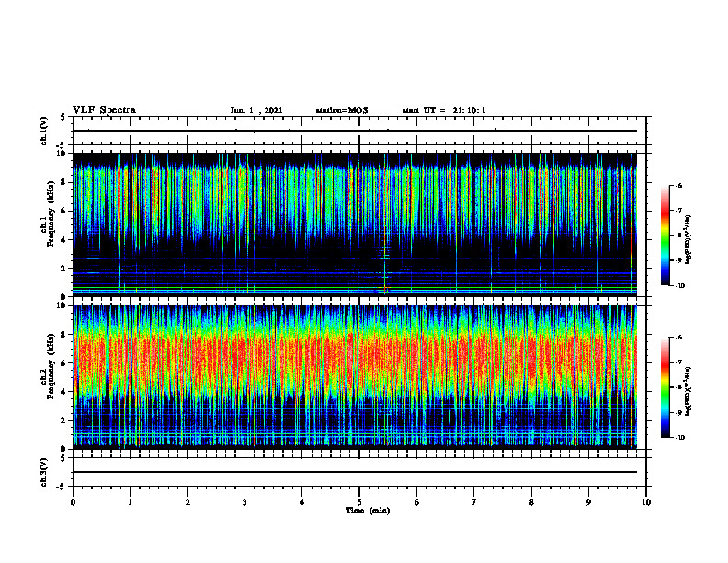Click the ch.3(V) voltage trace strip

(359, 472)
